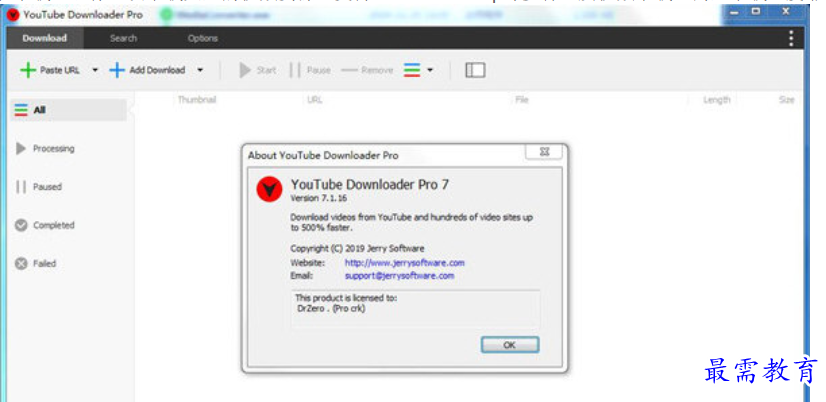
Task: Click the Size column header
Action: (786, 100)
